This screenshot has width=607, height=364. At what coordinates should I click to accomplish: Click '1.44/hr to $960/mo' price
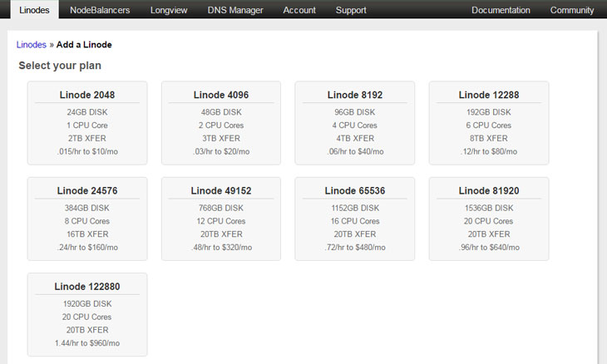coord(87,343)
